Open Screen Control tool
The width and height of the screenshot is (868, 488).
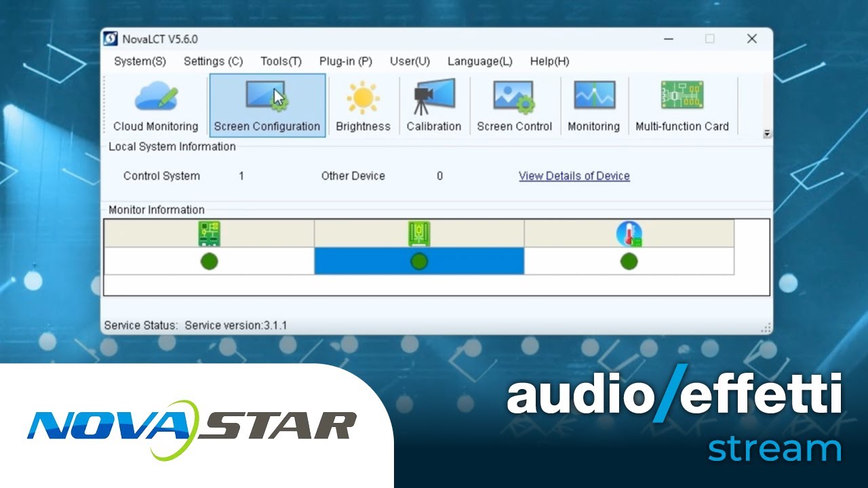(515, 106)
